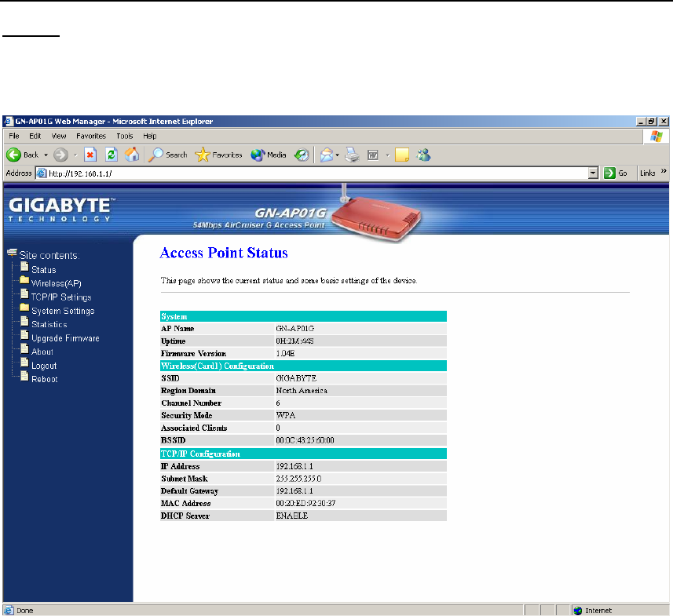Click the Logout link
Screen dimensions: 673x616
pyautogui.click(x=44, y=366)
